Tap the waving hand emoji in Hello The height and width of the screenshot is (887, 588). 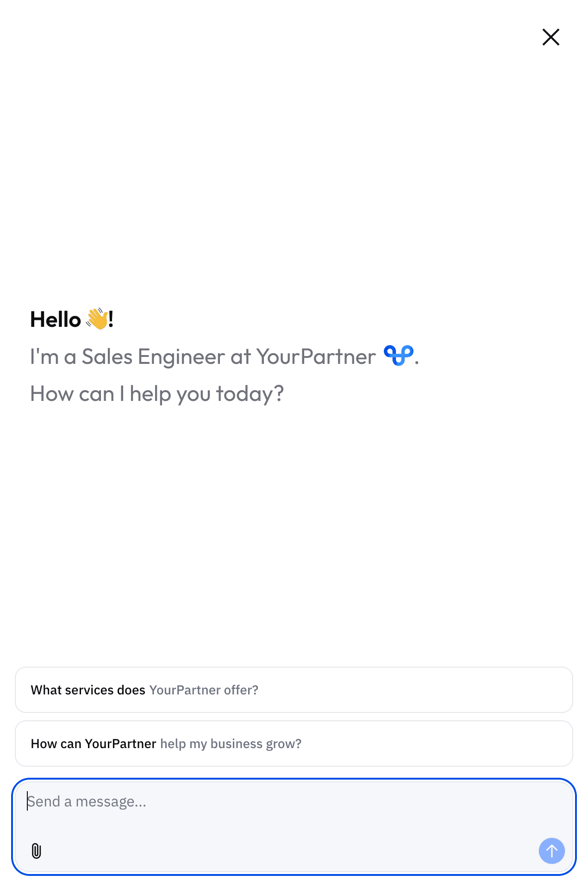97,319
